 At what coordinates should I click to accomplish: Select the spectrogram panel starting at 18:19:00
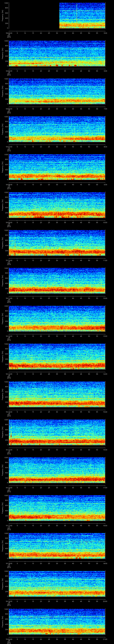pos(57,584)
